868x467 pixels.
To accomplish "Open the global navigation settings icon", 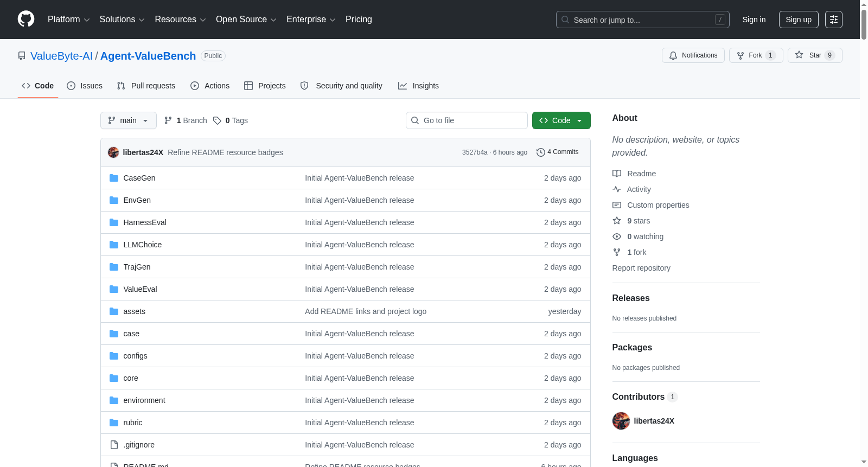I will [x=833, y=20].
